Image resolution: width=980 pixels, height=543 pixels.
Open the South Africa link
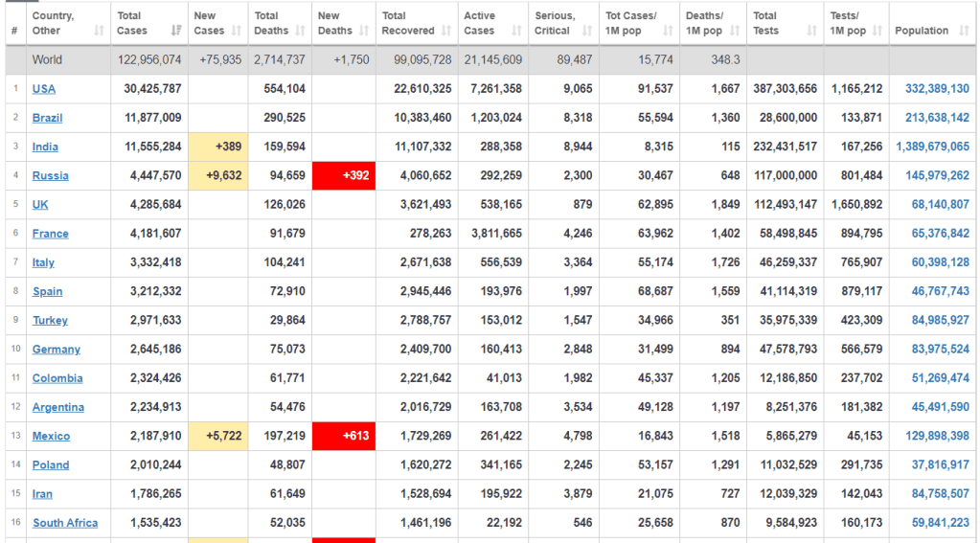[x=65, y=523]
